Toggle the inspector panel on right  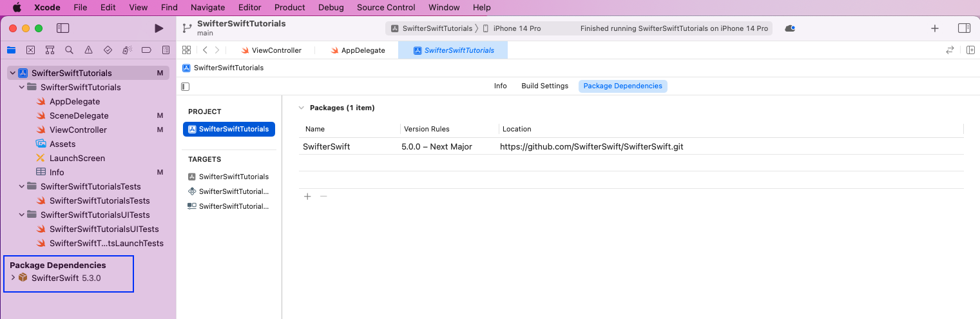click(x=965, y=28)
